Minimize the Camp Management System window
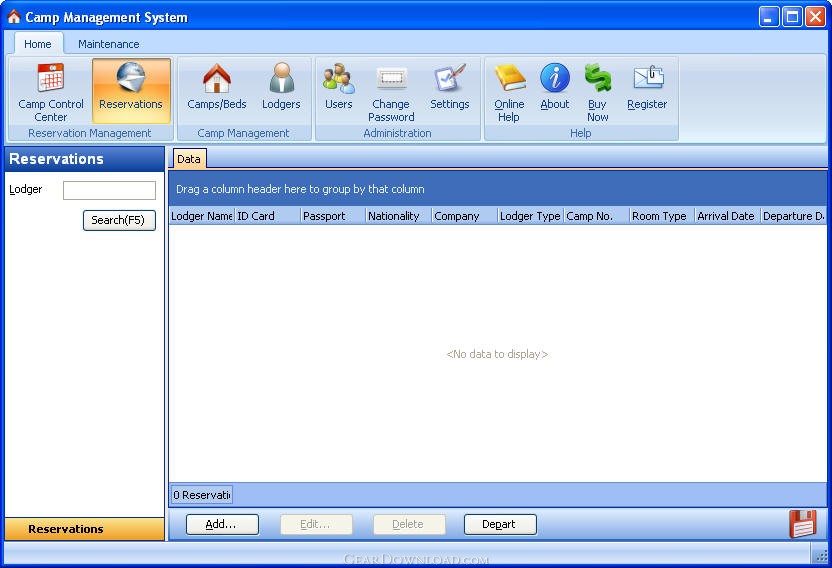 point(768,17)
